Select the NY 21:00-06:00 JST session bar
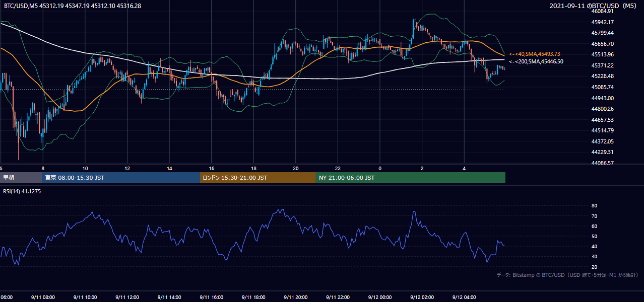 411,178
